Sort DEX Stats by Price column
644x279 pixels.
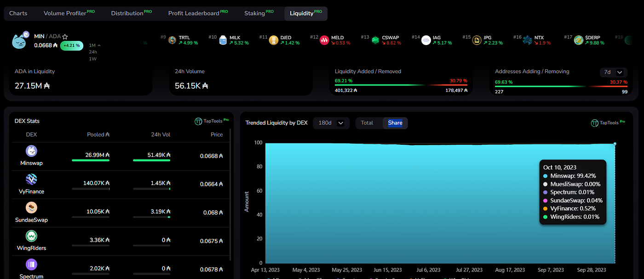coord(217,135)
